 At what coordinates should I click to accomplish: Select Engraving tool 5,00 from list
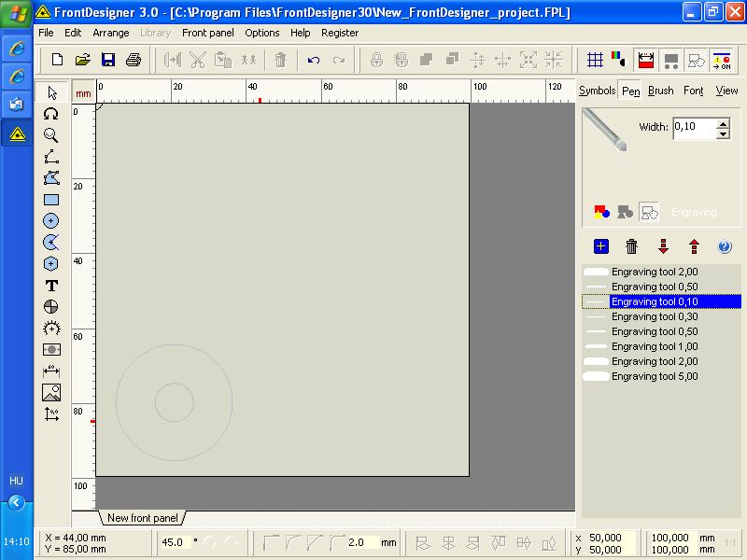(654, 376)
